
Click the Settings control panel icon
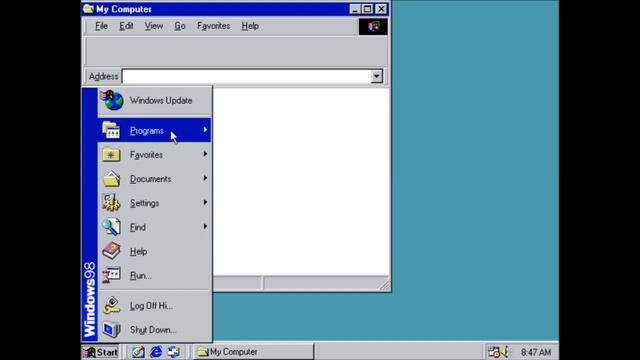111,202
